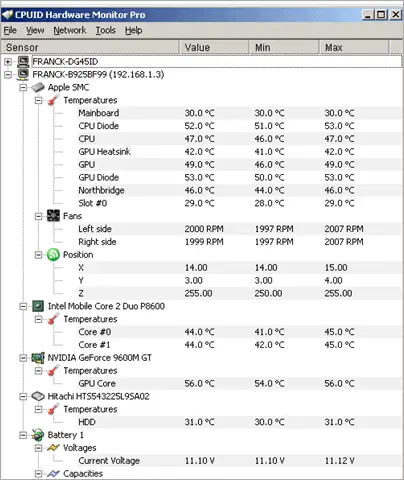
Task: Open the Network menu
Action: pyautogui.click(x=70, y=30)
